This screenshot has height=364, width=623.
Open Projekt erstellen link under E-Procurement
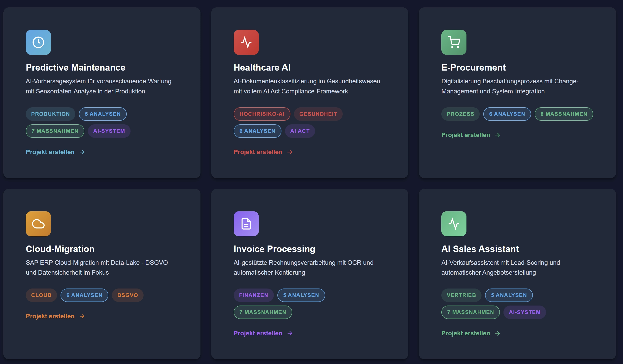(466, 135)
